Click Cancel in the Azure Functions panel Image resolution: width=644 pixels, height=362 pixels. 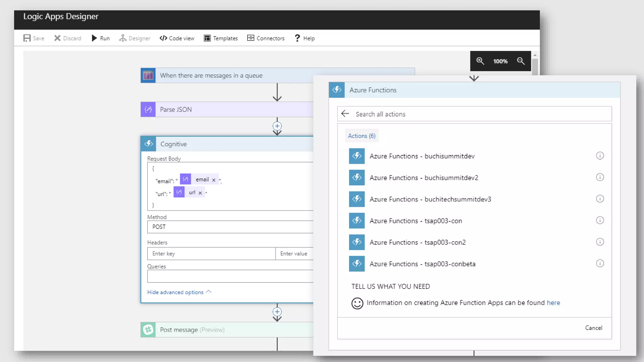pyautogui.click(x=593, y=328)
